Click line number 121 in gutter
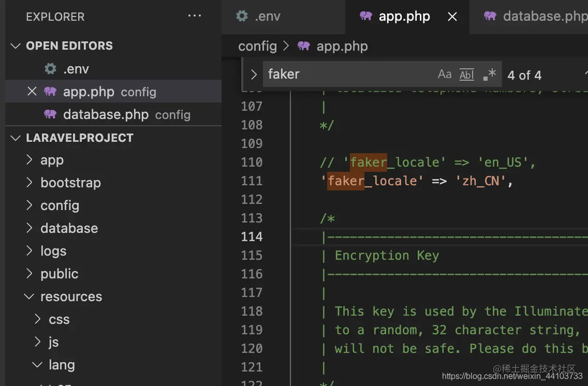The image size is (588, 386). click(x=252, y=367)
